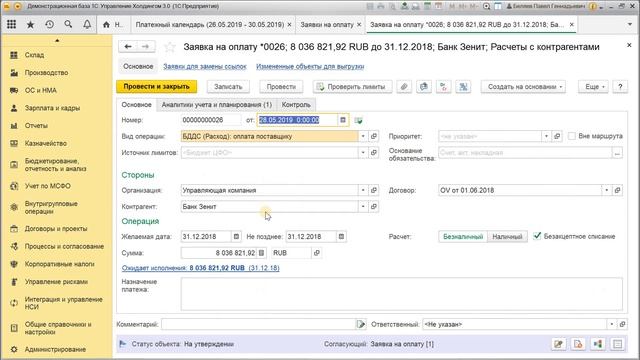
Task: Click the paperclip attached files icon
Action: pos(404,87)
